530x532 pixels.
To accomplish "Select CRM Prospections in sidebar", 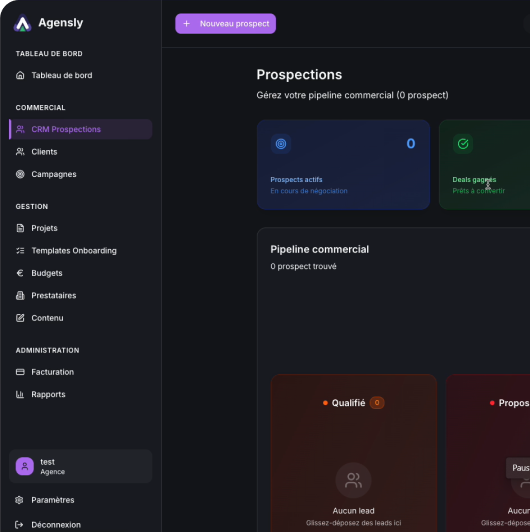I will [x=80, y=129].
